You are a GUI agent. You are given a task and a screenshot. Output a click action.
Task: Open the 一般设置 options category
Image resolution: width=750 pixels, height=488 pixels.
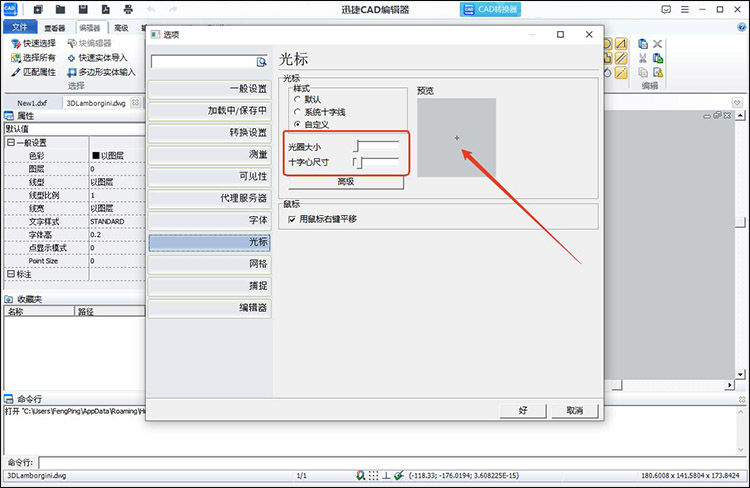210,89
